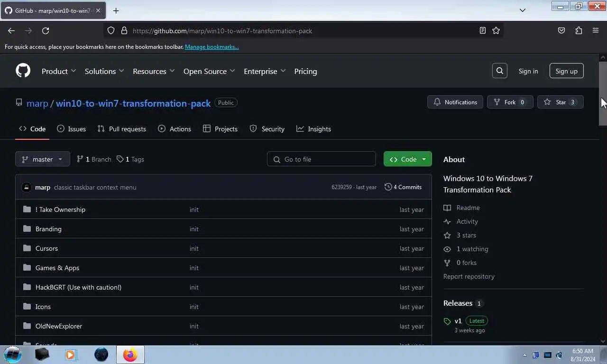Click the Manage bookmarks link
Viewport: 607px width, 364px height.
[212, 47]
